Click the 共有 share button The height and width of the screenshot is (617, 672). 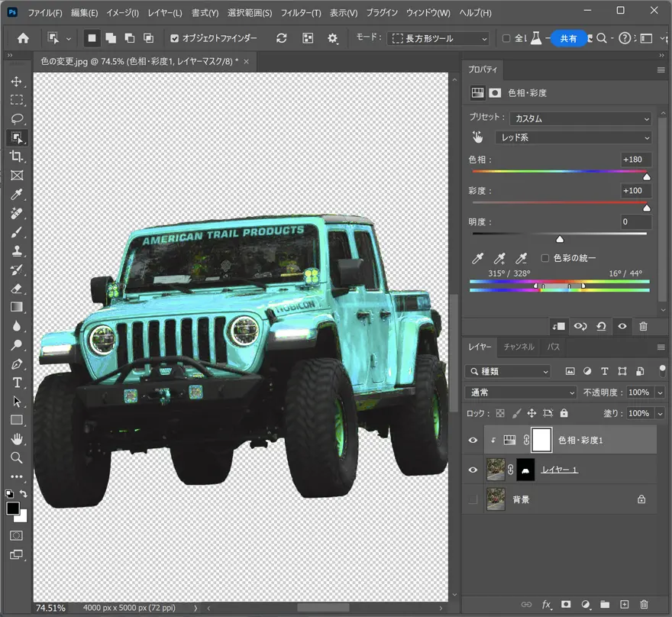568,38
